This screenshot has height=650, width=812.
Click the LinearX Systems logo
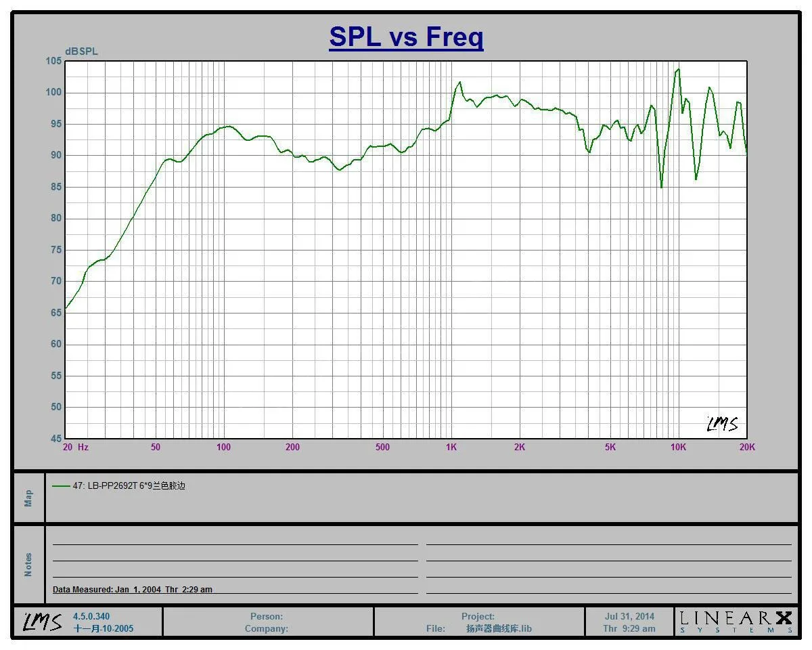tap(736, 622)
